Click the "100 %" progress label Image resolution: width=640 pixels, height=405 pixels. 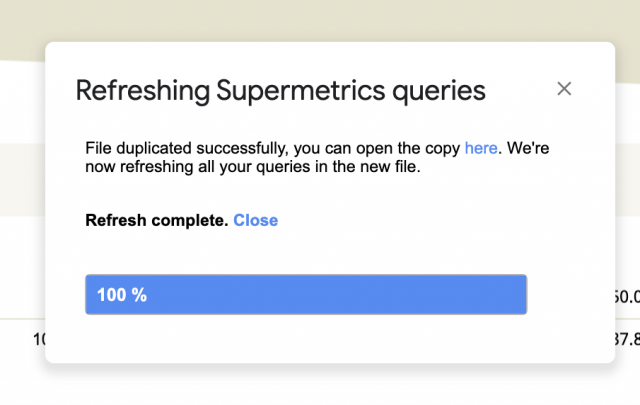(122, 295)
